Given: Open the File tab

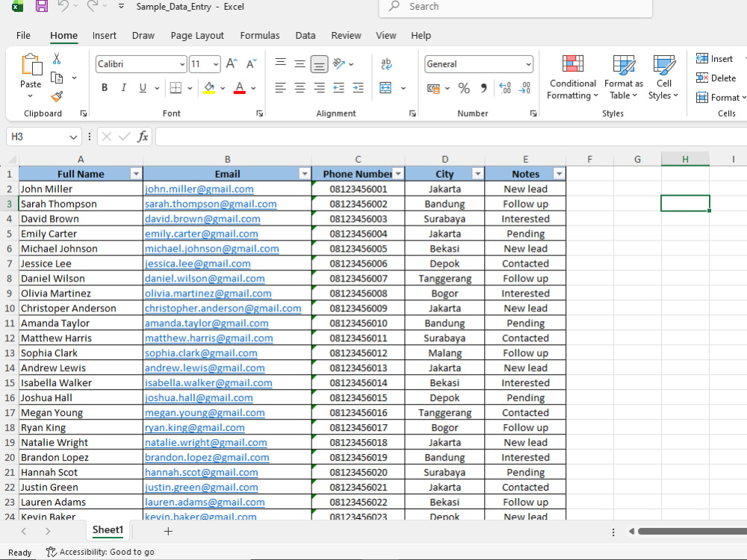Looking at the screenshot, I should point(23,35).
